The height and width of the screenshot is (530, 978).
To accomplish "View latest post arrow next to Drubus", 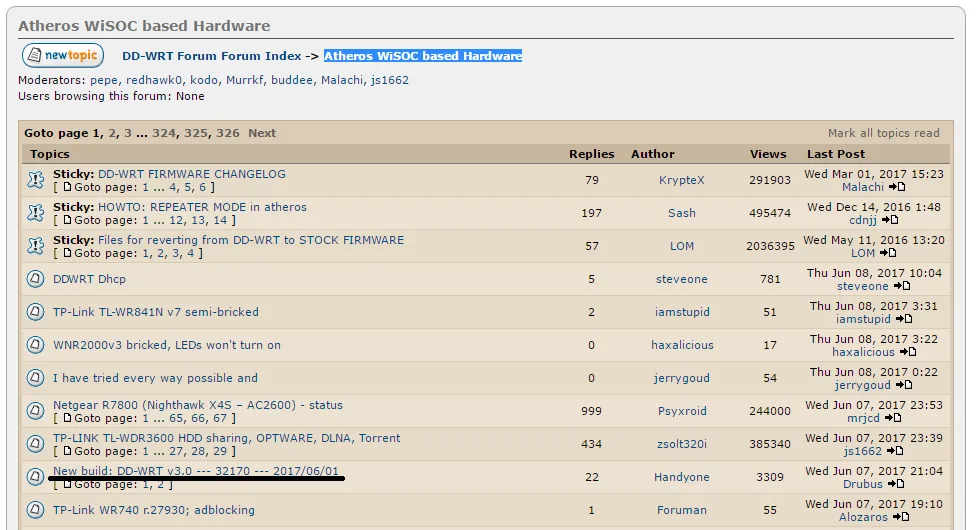I will tap(896, 484).
